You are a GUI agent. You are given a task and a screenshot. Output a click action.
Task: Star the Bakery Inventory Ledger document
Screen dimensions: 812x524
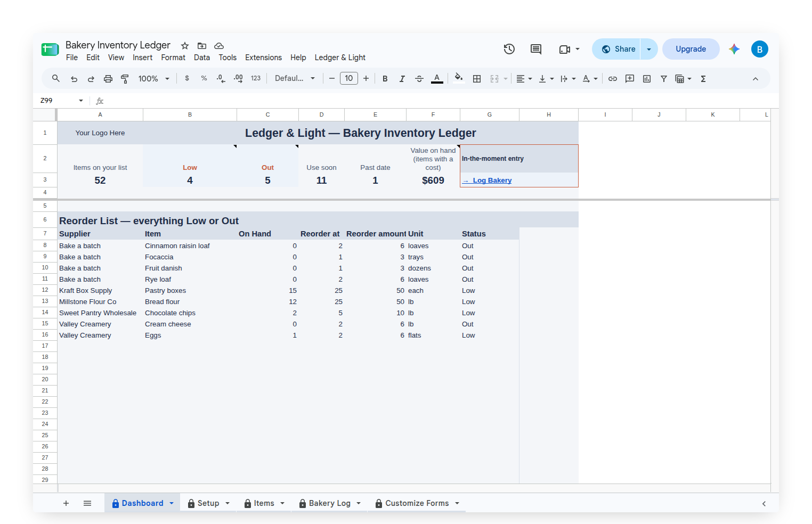[x=185, y=46]
